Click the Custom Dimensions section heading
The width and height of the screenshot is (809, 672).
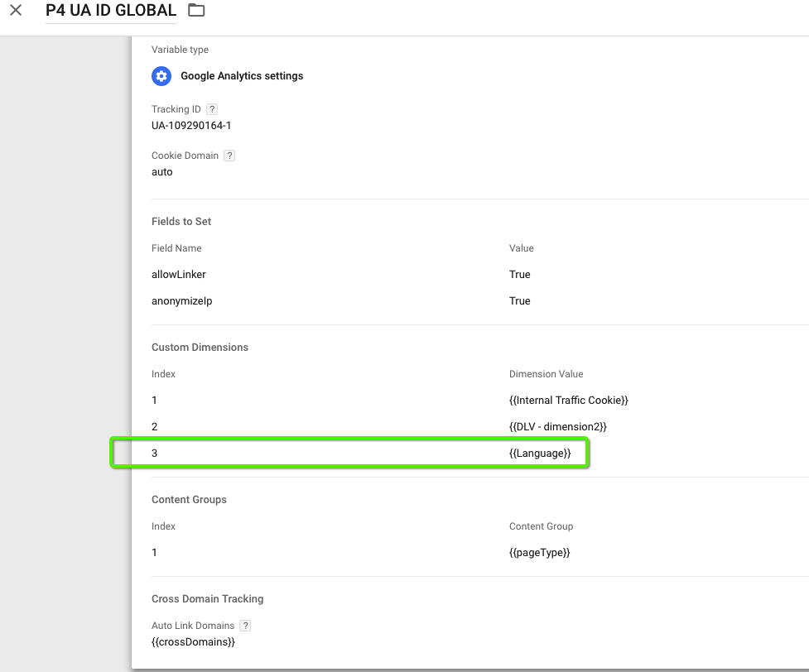coord(200,347)
